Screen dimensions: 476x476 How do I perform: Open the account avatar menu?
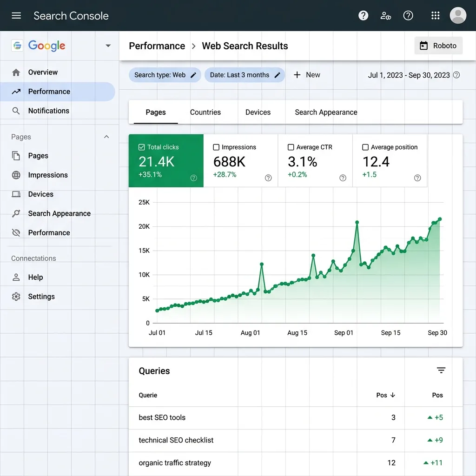pyautogui.click(x=458, y=15)
